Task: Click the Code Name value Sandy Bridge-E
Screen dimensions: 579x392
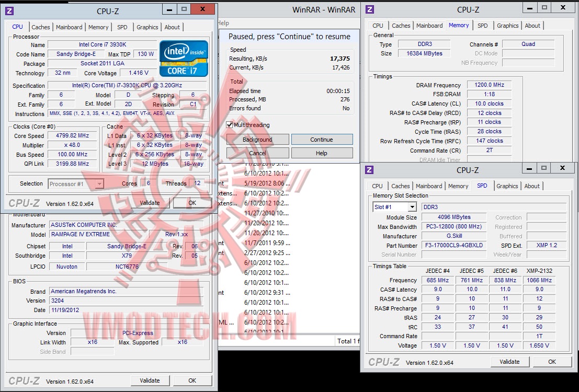Action: tap(76, 54)
